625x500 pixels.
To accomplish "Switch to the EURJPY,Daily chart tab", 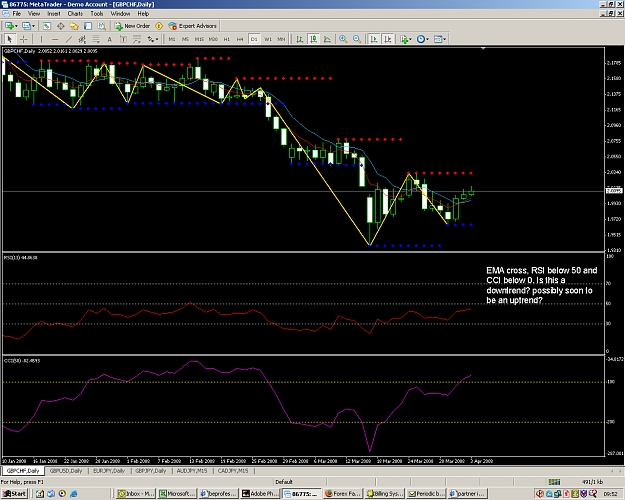I will [109, 471].
